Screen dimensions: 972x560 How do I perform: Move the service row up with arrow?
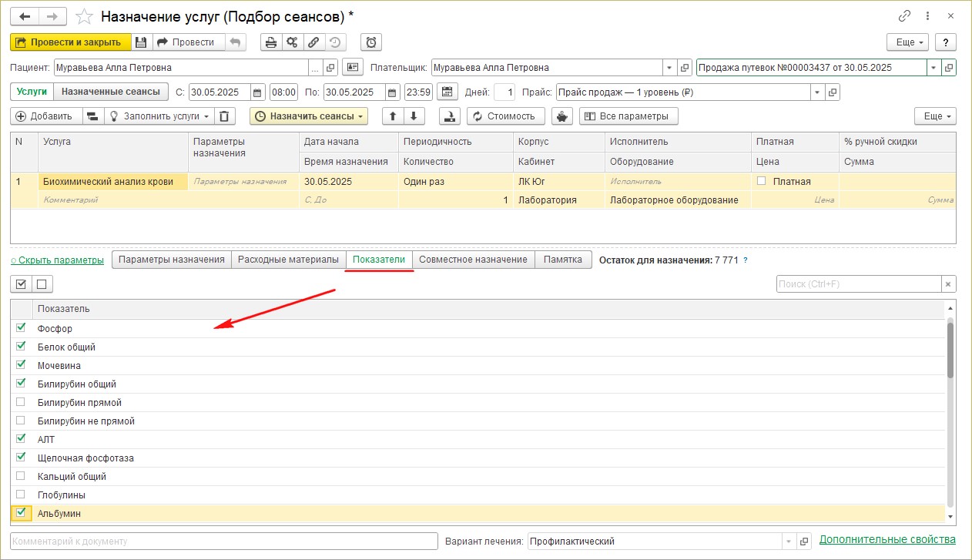[x=392, y=116]
